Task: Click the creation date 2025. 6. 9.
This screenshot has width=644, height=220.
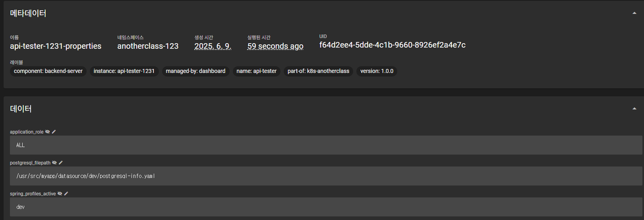Action: 213,46
